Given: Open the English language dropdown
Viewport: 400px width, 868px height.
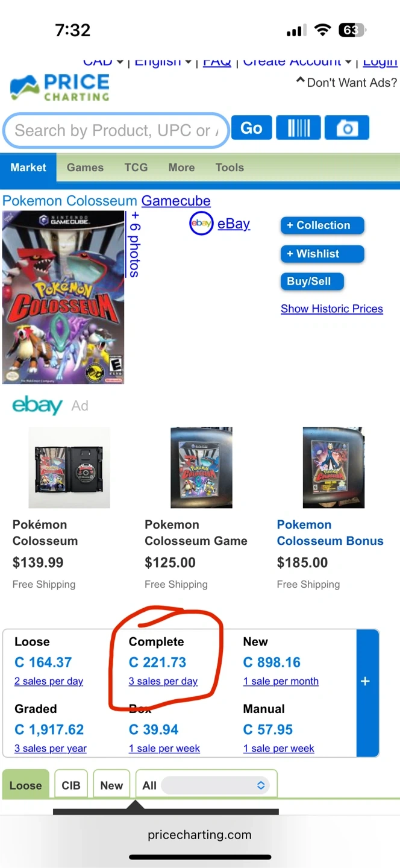Looking at the screenshot, I should (163, 61).
